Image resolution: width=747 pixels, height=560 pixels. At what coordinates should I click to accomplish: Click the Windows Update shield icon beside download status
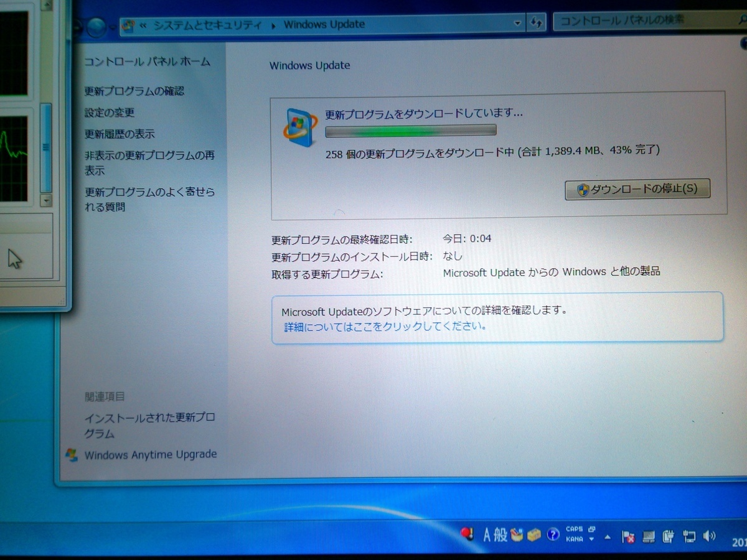pos(299,127)
